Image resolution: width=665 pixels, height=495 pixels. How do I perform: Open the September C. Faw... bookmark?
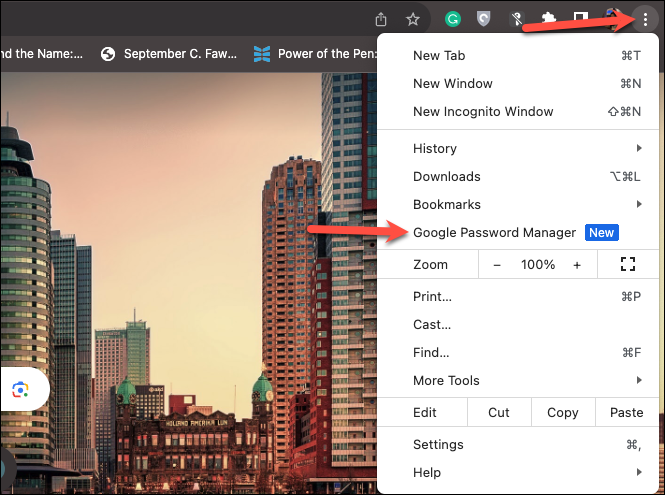[x=169, y=54]
